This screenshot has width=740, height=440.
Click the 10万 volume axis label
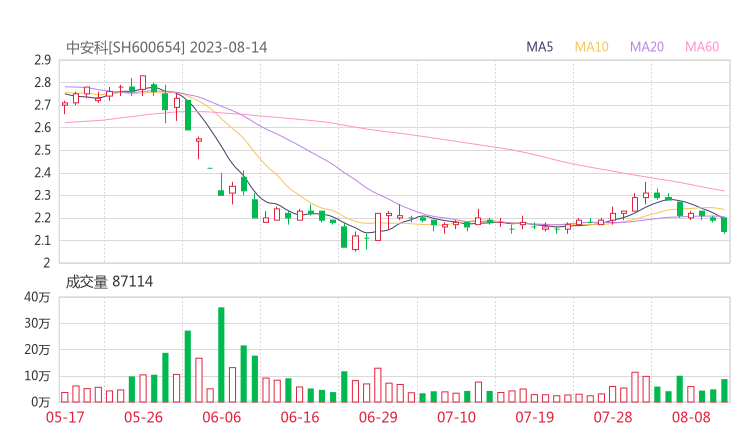coord(37,376)
